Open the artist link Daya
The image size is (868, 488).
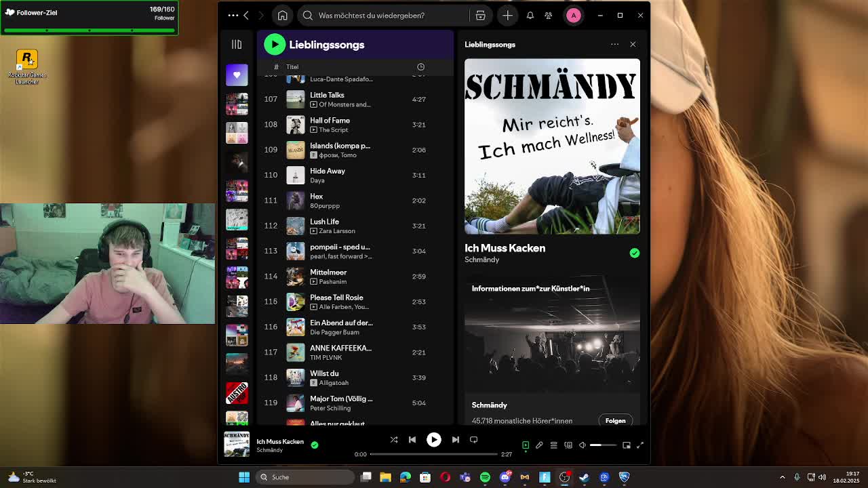point(317,180)
